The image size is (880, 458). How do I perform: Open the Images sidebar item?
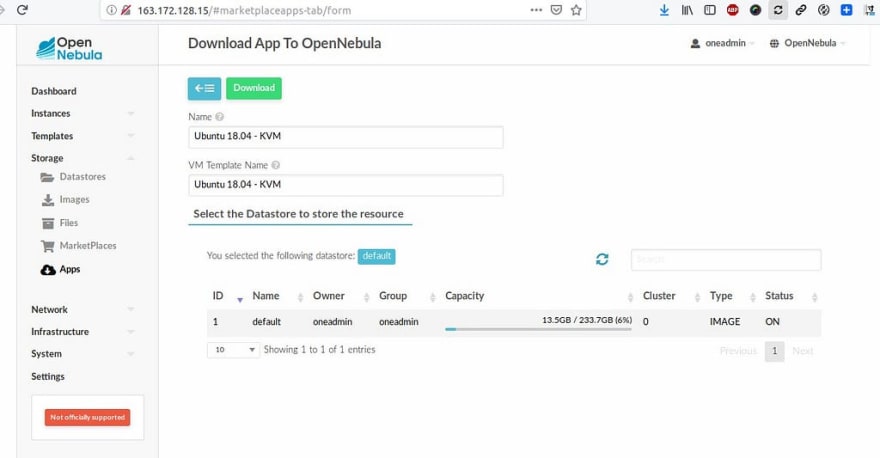pyautogui.click(x=66, y=200)
